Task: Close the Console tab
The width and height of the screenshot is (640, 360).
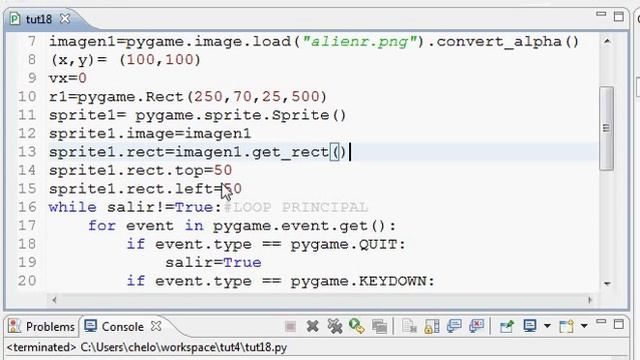Action: point(156,326)
